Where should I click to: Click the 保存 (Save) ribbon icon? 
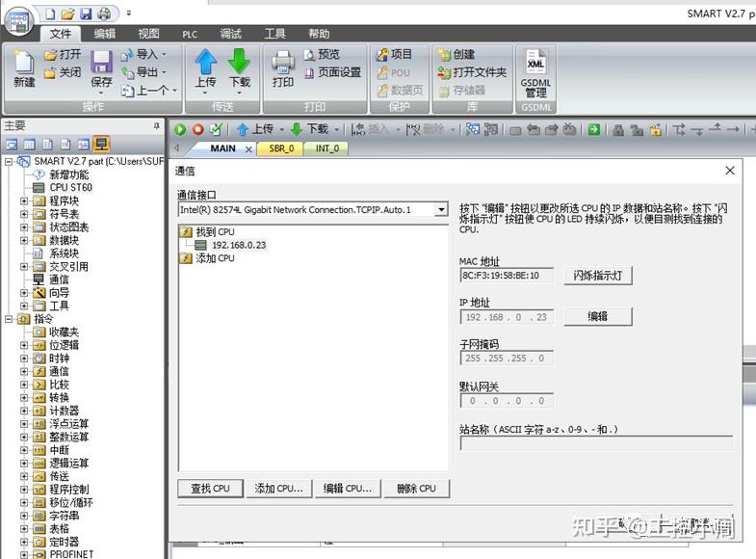101,69
